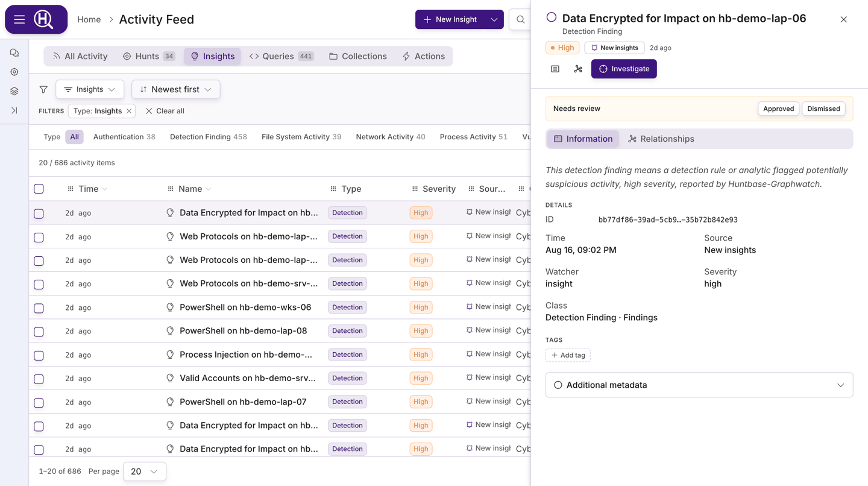
Task: Click the lightbulb icon on PowerShell hb-demo-wks-06 row
Action: click(x=170, y=308)
